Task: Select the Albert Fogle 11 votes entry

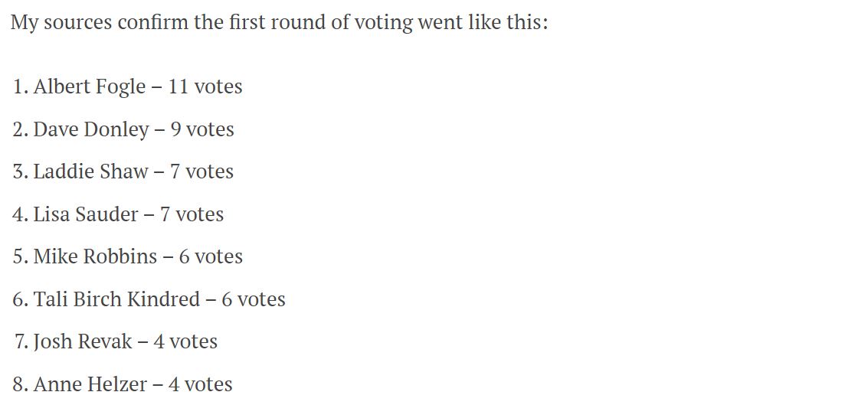Action: (x=127, y=87)
